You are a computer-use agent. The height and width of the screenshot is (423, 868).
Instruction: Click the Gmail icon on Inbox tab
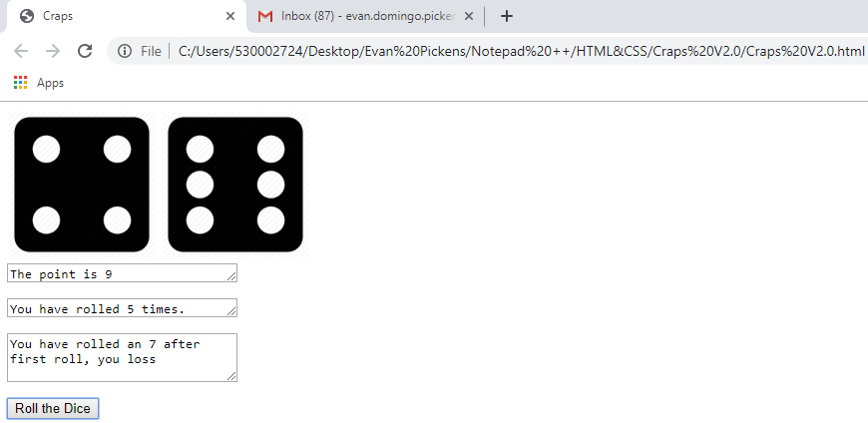[265, 17]
